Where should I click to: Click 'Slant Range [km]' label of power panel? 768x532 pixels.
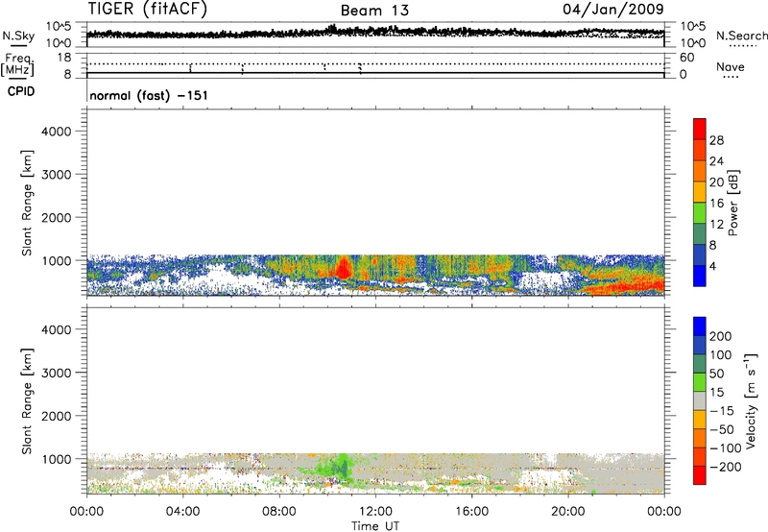[27, 203]
